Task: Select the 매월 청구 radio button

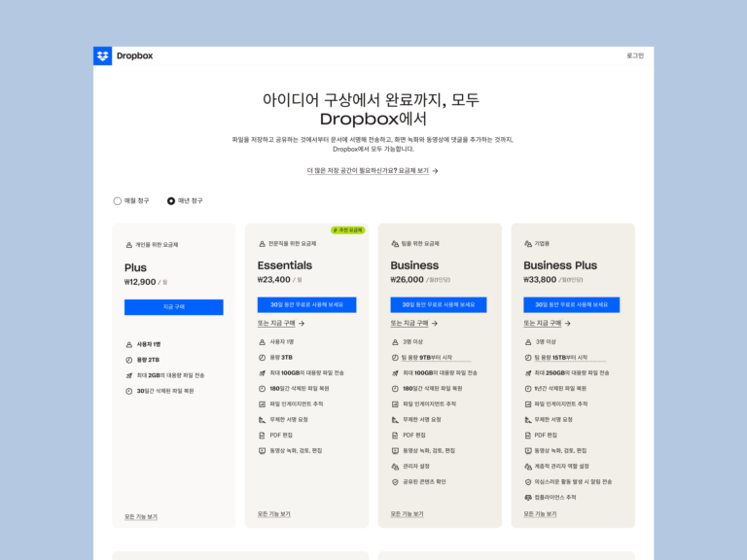Action: coord(118,201)
